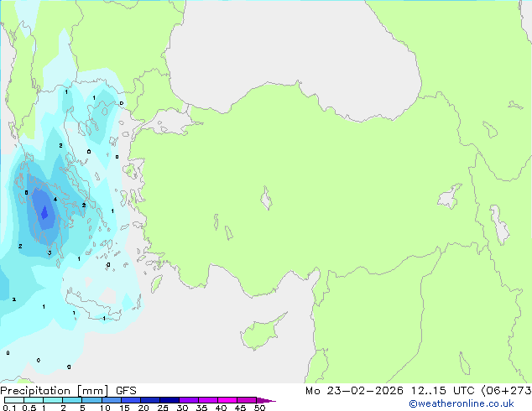Click Lake Tuz in central Turkey

click(x=266, y=198)
